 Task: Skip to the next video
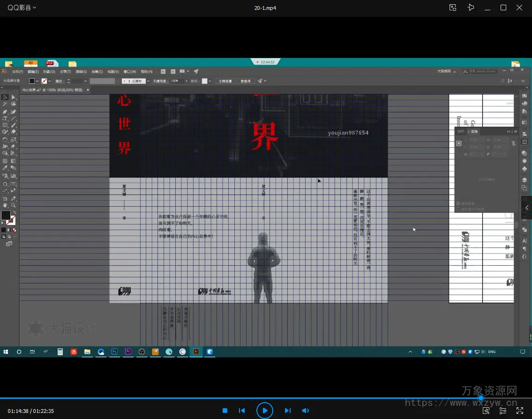tap(288, 411)
